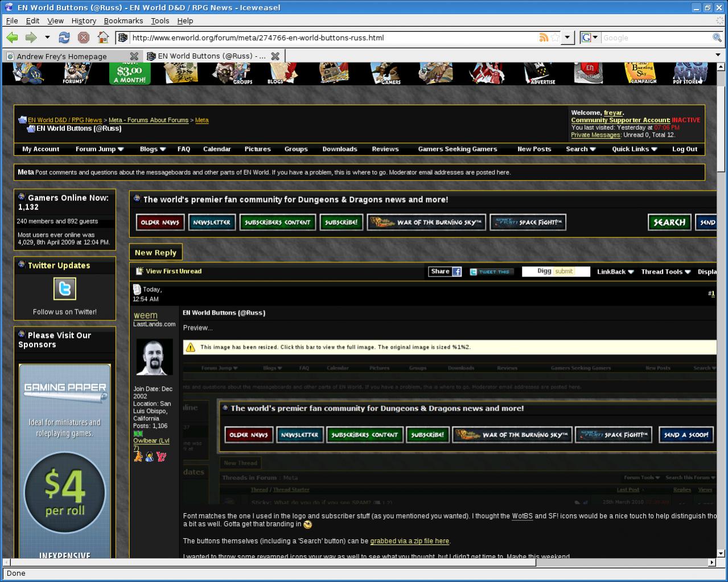Click the Log Out link
The width and height of the screenshot is (728, 582).
tap(684, 149)
